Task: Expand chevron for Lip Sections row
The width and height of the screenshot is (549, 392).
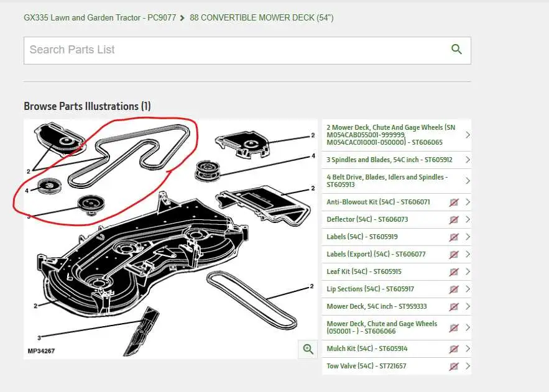Action: 468,289
